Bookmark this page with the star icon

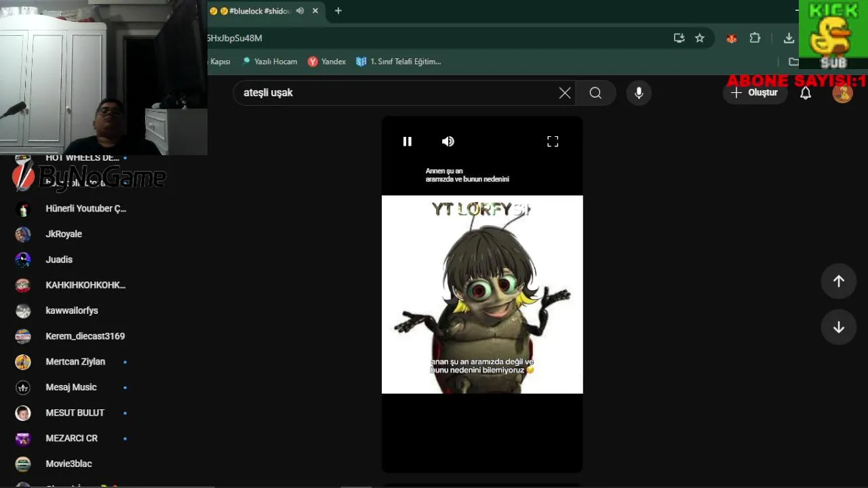pyautogui.click(x=700, y=38)
